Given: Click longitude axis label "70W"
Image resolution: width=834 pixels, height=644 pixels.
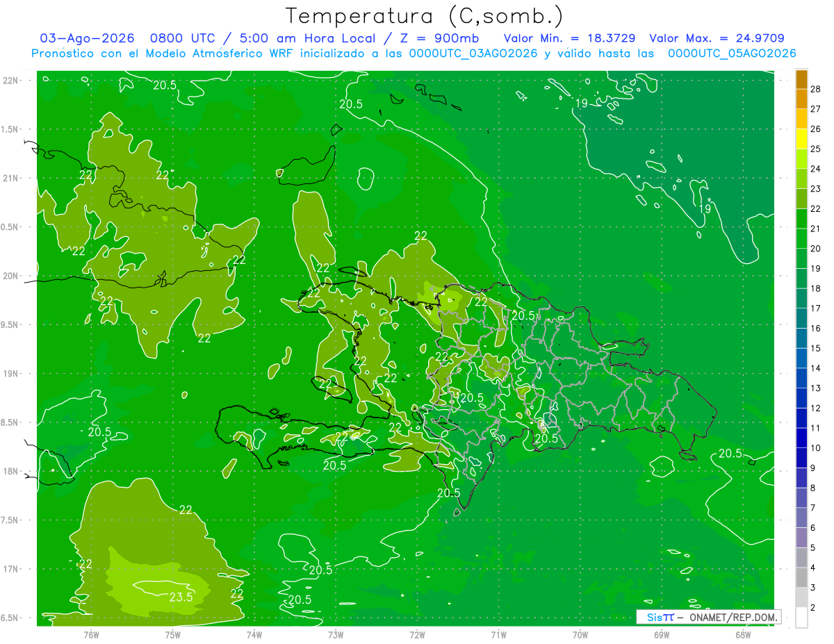Looking at the screenshot, I should pos(580,634).
